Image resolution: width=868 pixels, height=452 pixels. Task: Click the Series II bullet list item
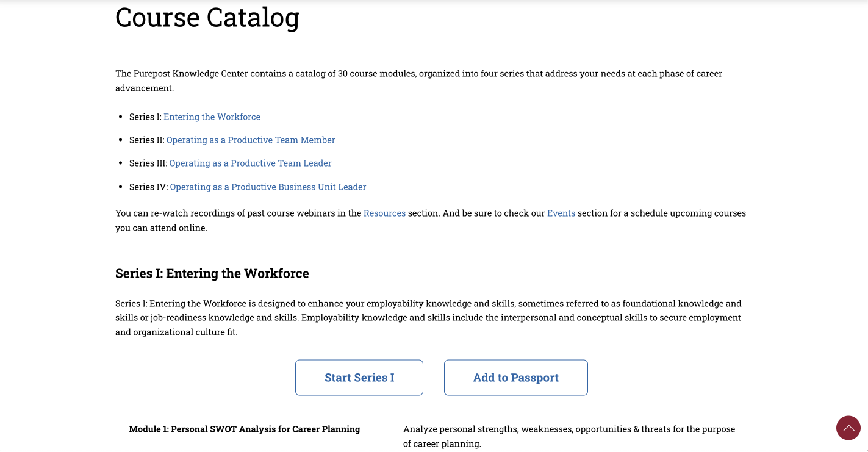(231, 140)
